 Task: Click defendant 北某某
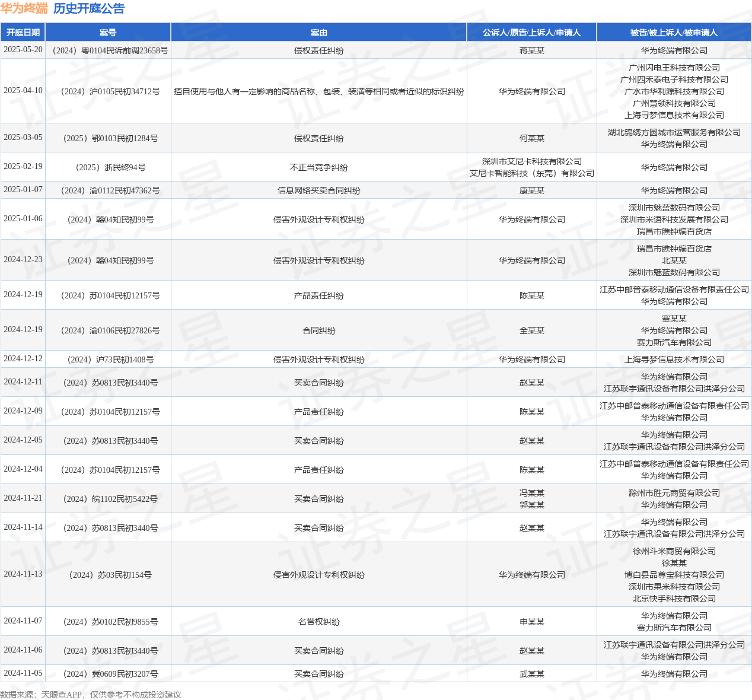[674, 260]
